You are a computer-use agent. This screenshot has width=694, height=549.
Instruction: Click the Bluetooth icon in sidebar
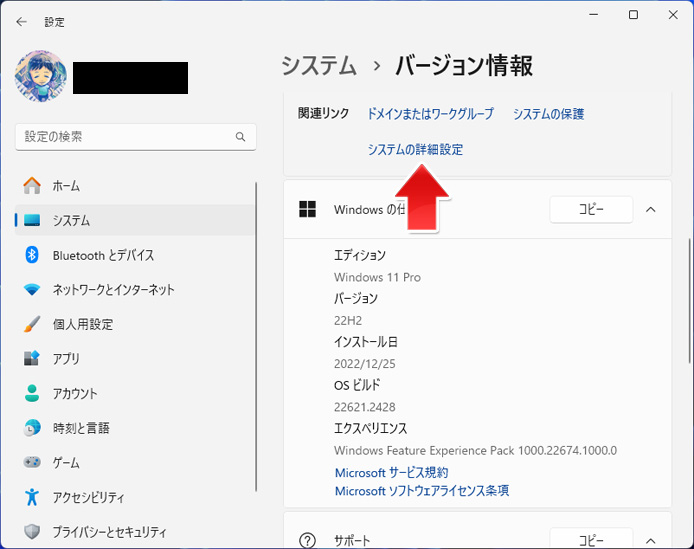coord(32,255)
